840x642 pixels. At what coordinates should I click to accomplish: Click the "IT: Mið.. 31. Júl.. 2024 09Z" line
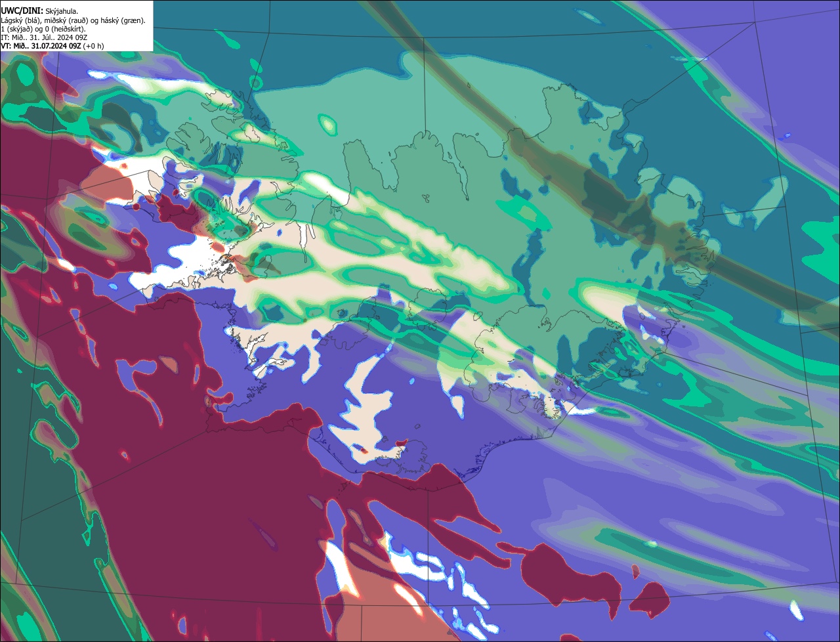(x=43, y=37)
